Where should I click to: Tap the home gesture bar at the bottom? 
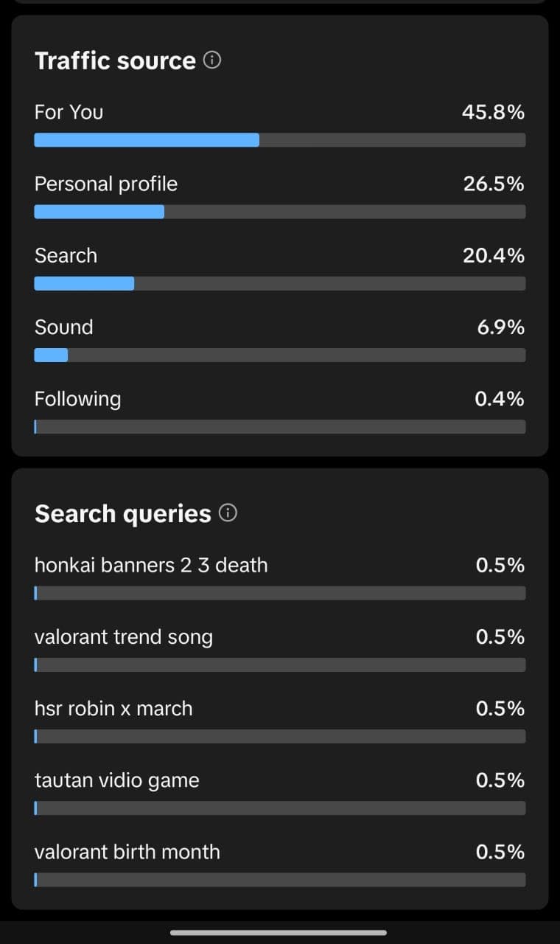279,932
